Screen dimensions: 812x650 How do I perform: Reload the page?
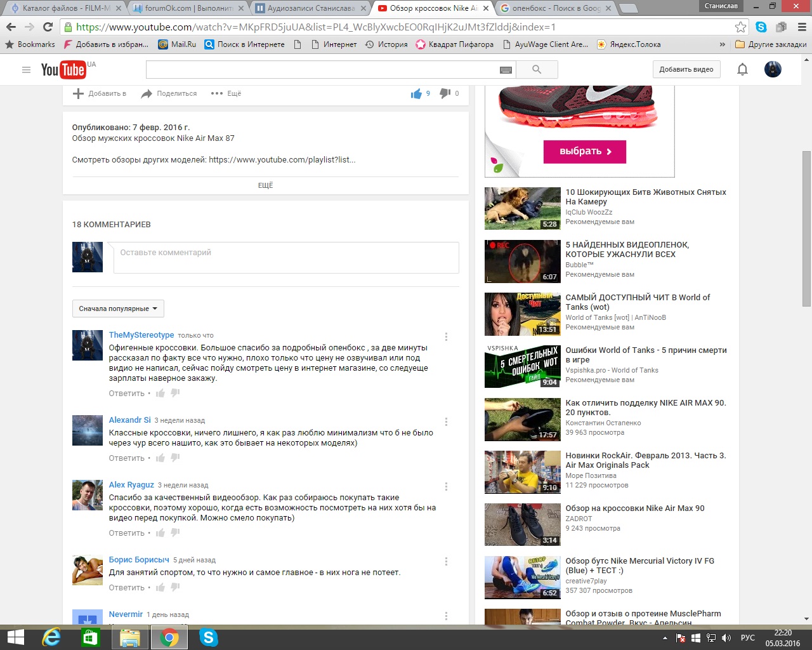tap(48, 27)
